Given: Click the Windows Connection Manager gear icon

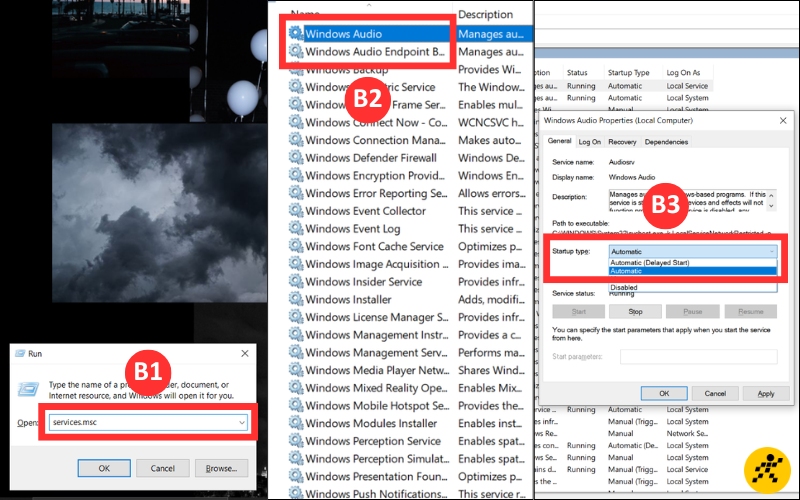Looking at the screenshot, I should pyautogui.click(x=295, y=140).
